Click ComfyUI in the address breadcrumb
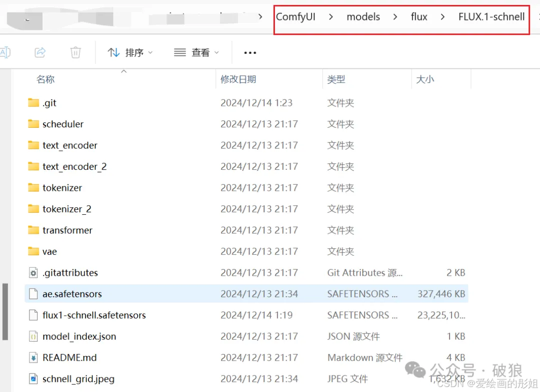 pos(295,16)
